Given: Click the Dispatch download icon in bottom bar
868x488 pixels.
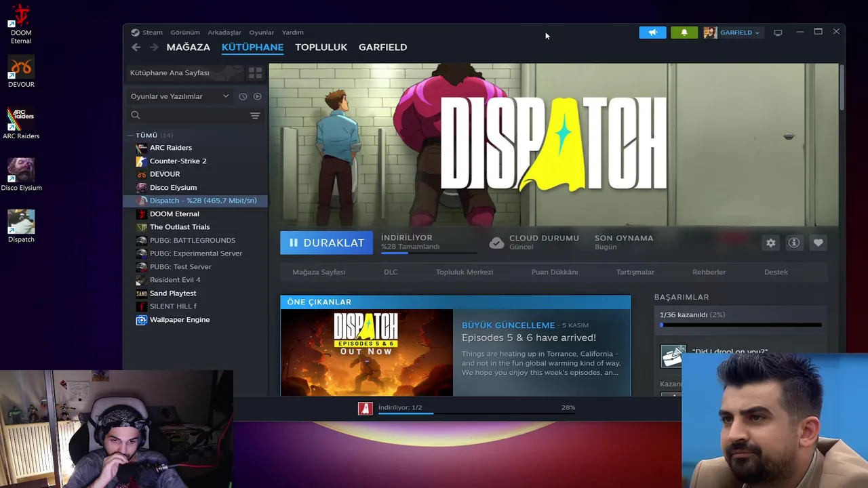Looking at the screenshot, I should 366,408.
